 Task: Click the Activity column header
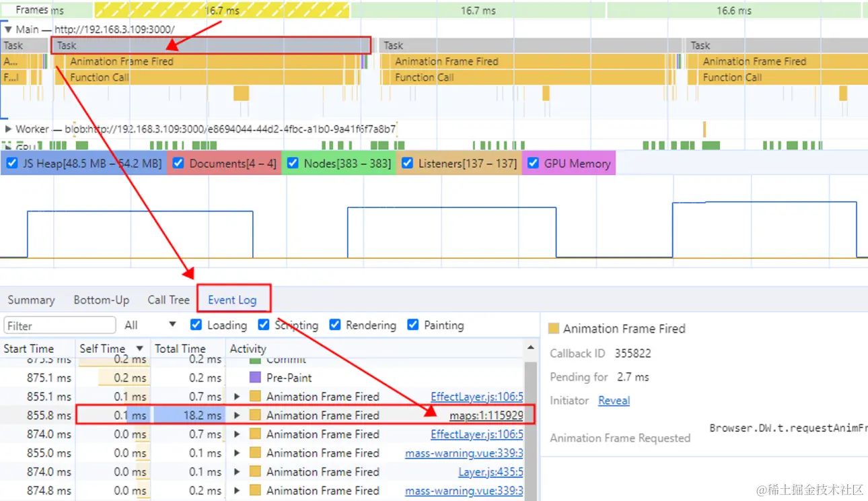click(x=248, y=349)
